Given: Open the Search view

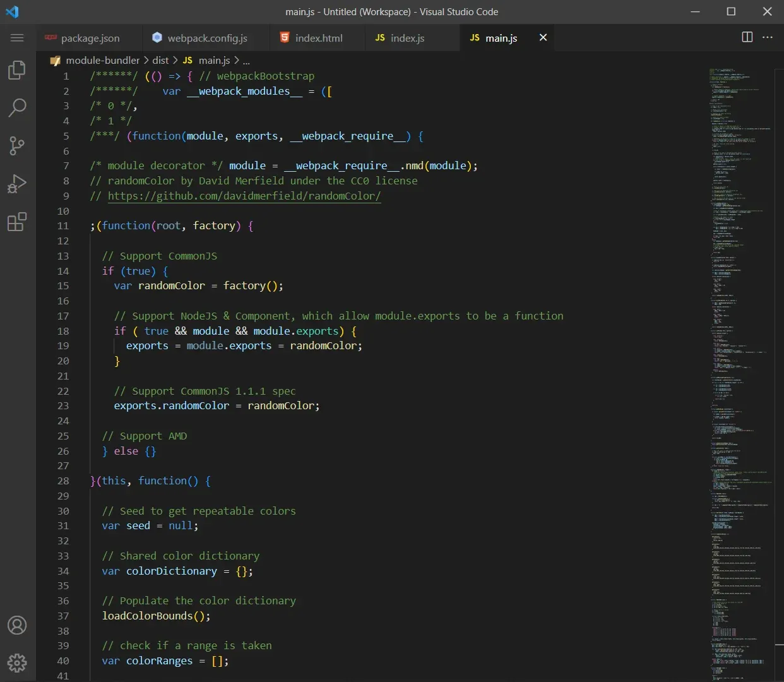Looking at the screenshot, I should [17, 108].
